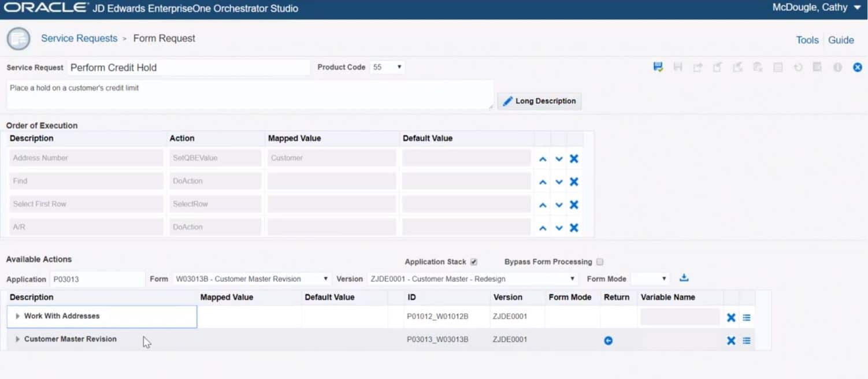
Task: Open the Tools menu
Action: point(807,40)
